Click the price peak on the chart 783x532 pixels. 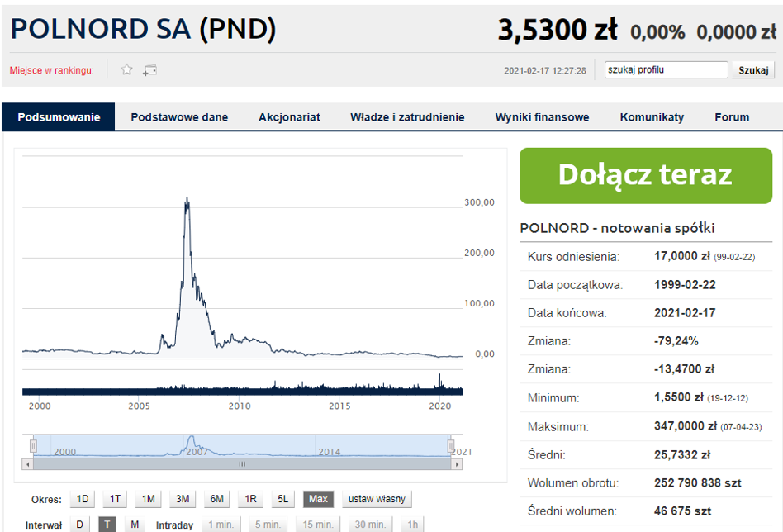point(187,198)
